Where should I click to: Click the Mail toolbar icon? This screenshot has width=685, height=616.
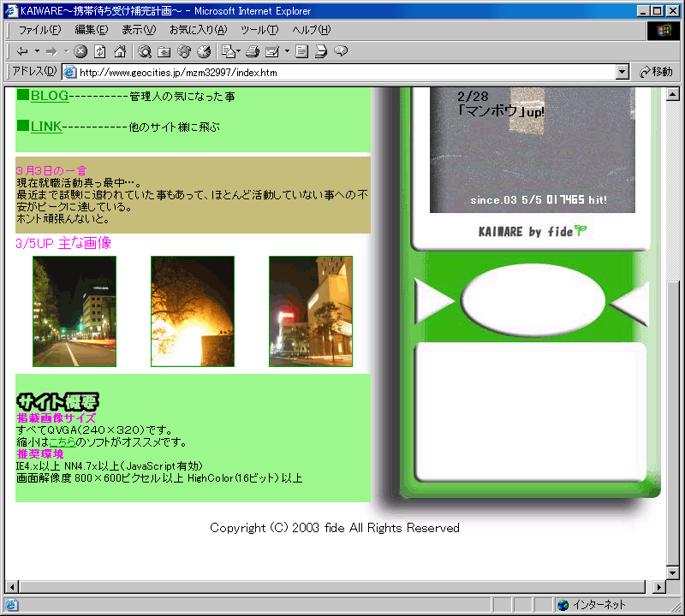pos(229,51)
